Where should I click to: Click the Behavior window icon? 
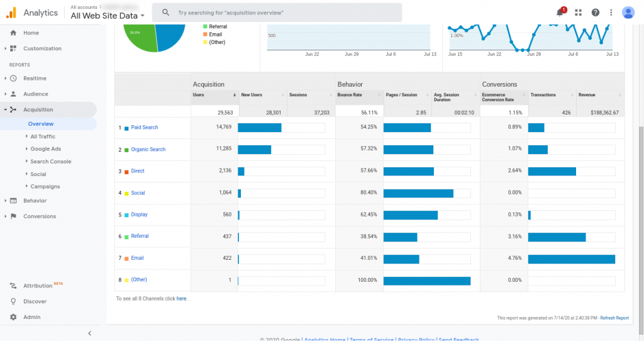[x=14, y=201]
